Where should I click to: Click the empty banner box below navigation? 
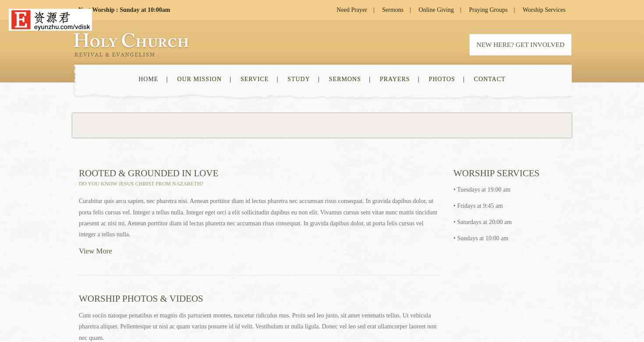tap(322, 125)
